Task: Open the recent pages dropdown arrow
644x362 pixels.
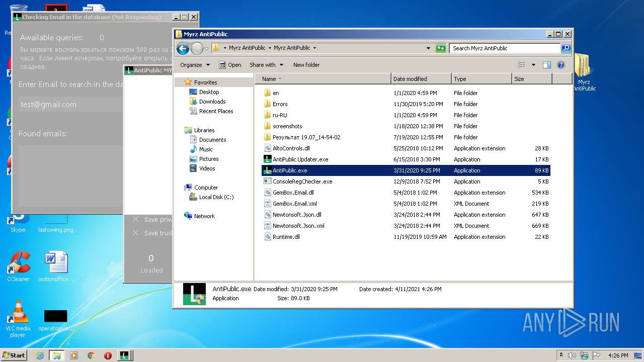Action: [206, 48]
